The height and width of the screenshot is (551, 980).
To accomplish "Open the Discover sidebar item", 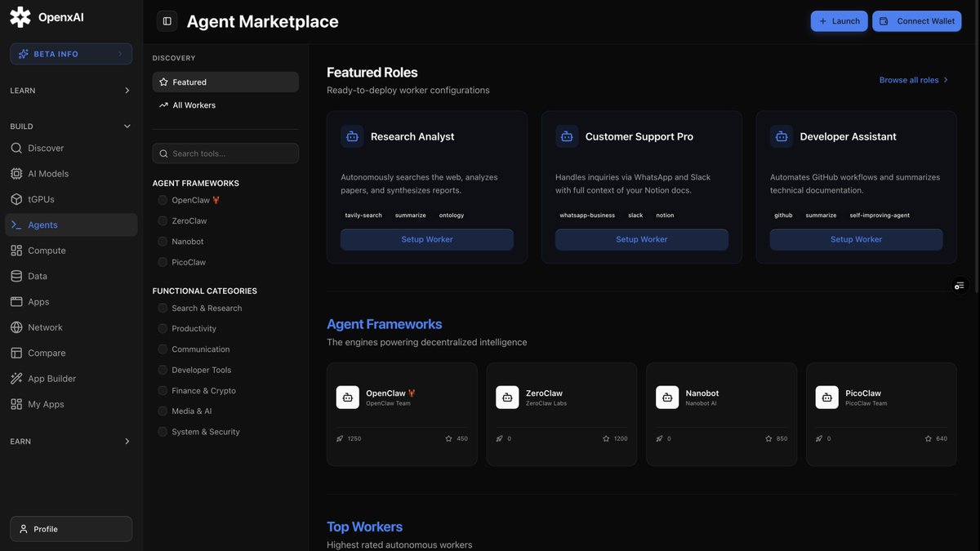I will click(71, 149).
